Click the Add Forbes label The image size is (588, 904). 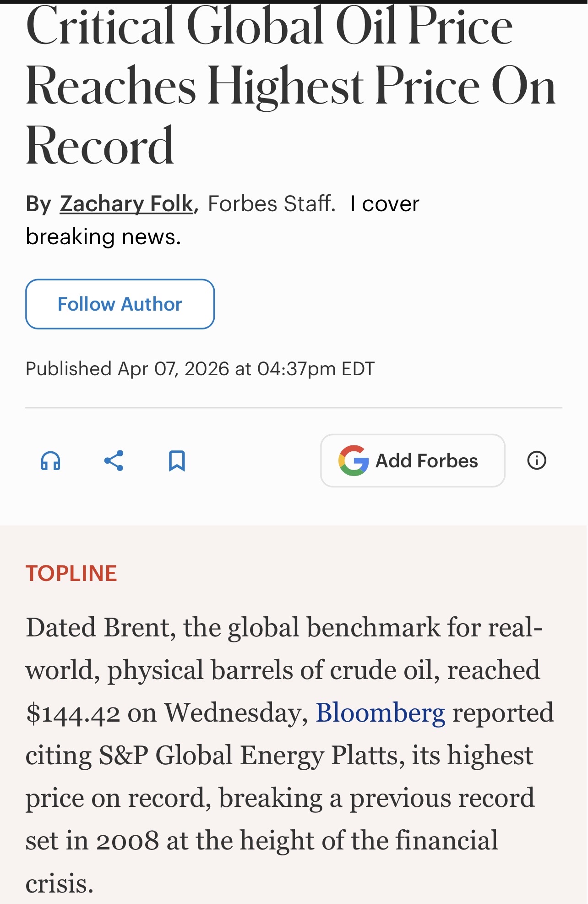click(x=426, y=460)
